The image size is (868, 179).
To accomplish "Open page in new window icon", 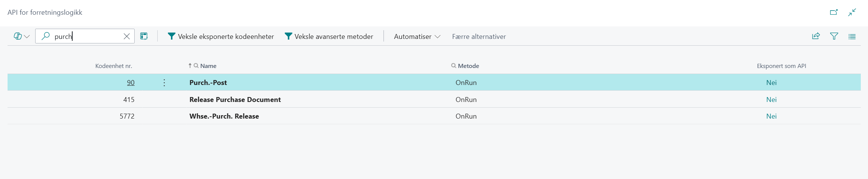I will (834, 12).
